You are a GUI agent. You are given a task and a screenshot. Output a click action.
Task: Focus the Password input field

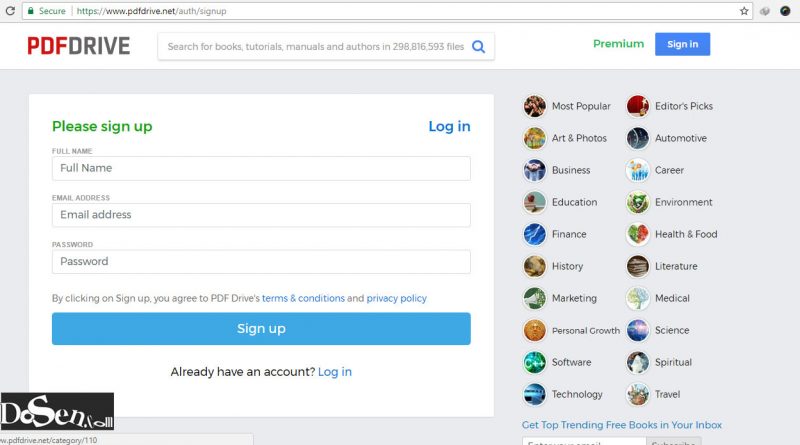[x=261, y=261]
